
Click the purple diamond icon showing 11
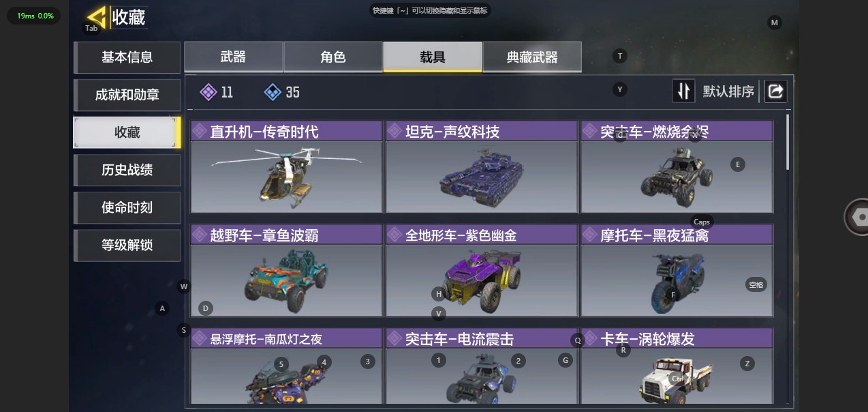point(208,92)
